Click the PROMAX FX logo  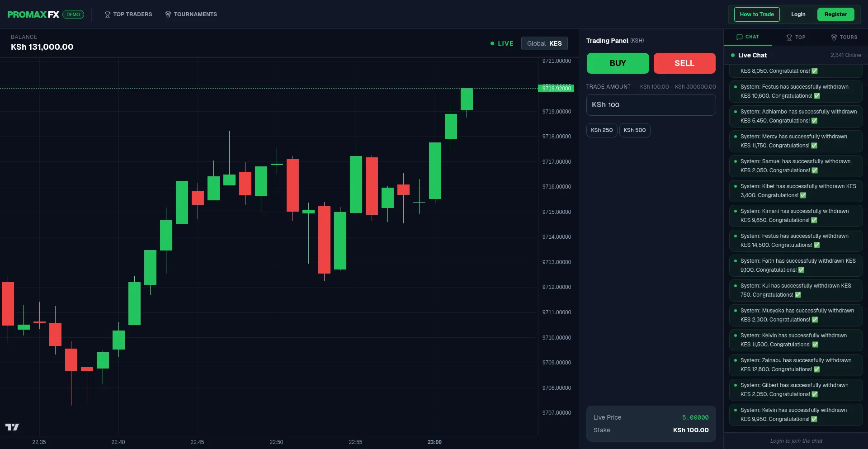click(x=33, y=14)
